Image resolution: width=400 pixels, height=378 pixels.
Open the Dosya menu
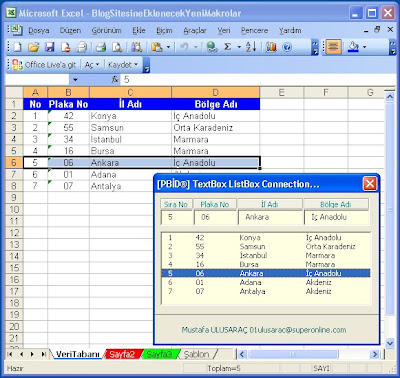tap(39, 31)
